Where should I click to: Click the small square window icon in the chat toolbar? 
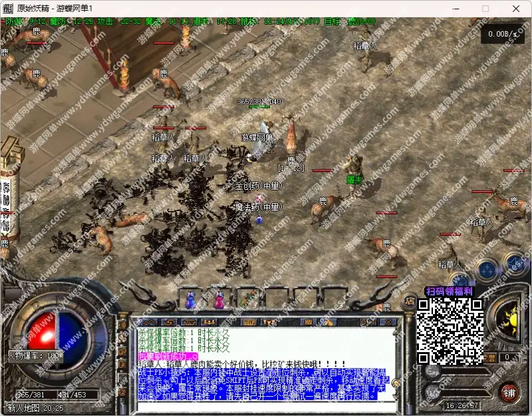point(308,322)
